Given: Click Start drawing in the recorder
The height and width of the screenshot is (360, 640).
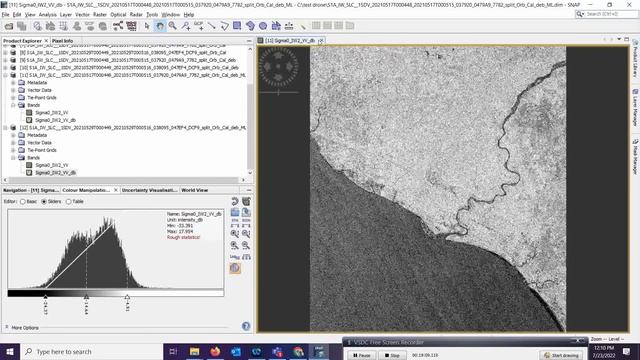Looking at the screenshot, I should 562,356.
